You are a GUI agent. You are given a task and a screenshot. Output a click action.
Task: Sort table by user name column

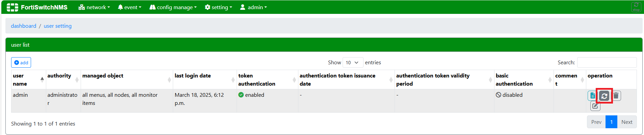(28, 80)
